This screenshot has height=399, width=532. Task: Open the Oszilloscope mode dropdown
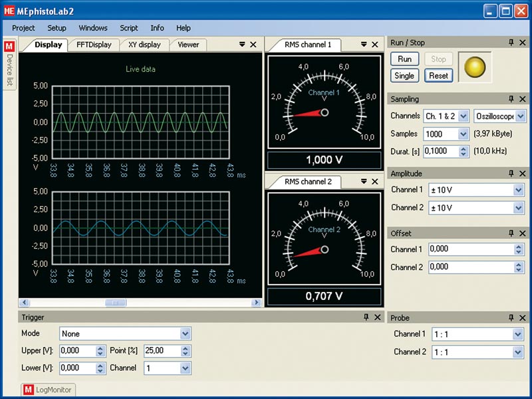coord(521,116)
